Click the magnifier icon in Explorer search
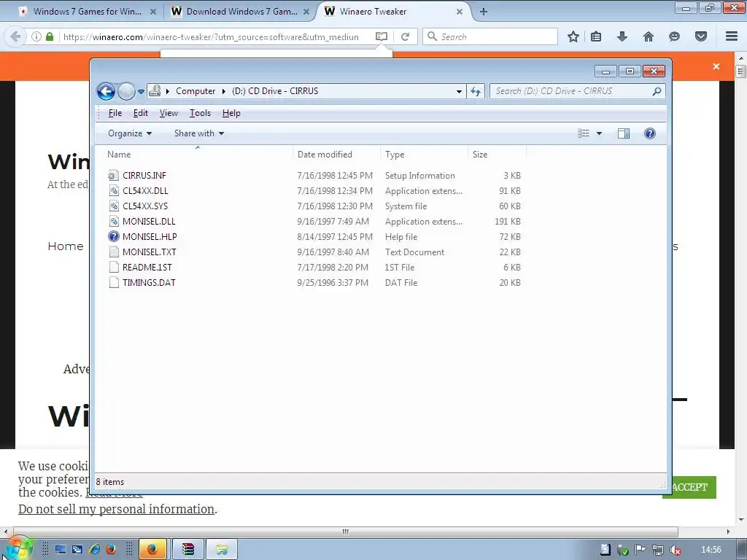 pyautogui.click(x=657, y=91)
